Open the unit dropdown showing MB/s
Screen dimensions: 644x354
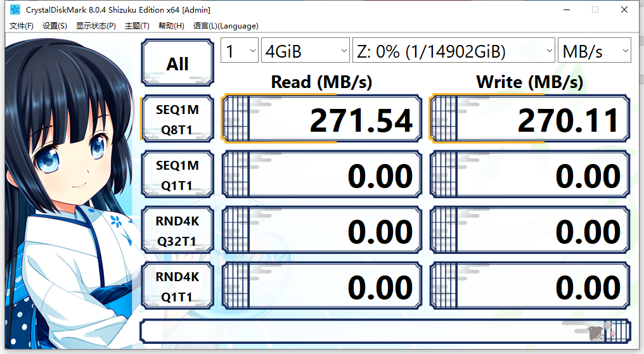(x=595, y=51)
